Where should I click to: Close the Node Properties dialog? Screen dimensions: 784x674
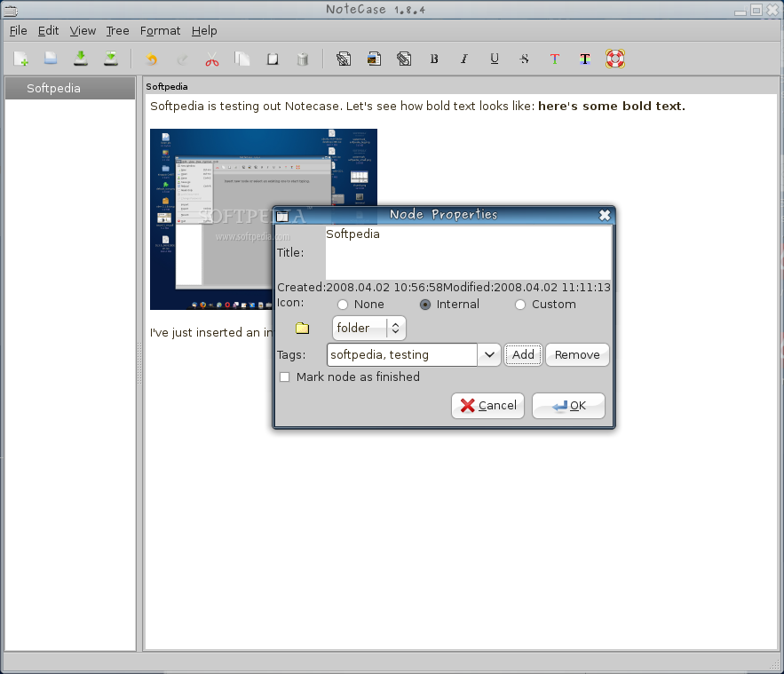(x=605, y=215)
